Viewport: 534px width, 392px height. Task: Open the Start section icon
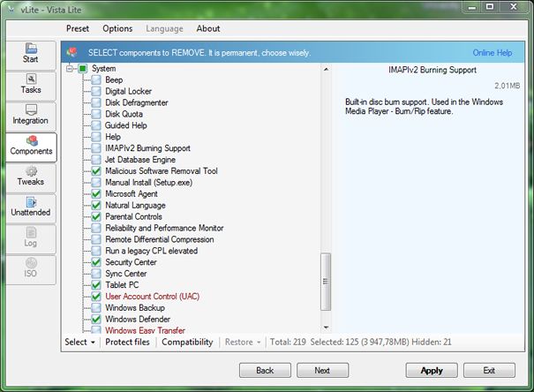tap(31, 48)
